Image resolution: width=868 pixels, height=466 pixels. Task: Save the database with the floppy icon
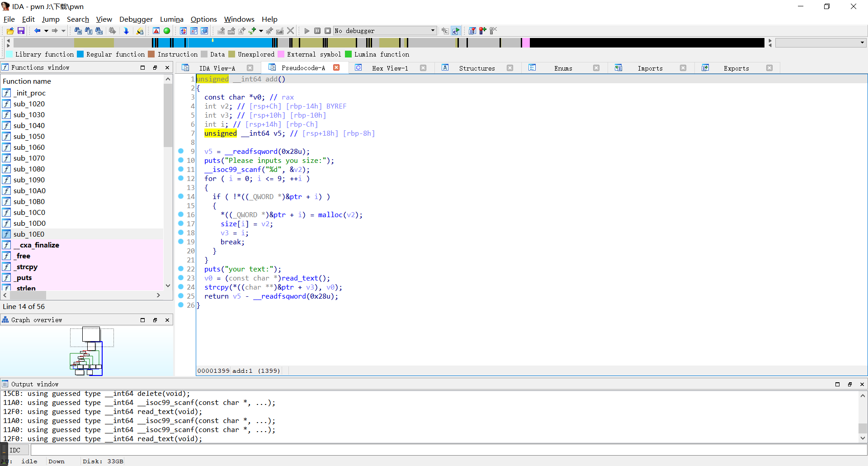tap(21, 31)
